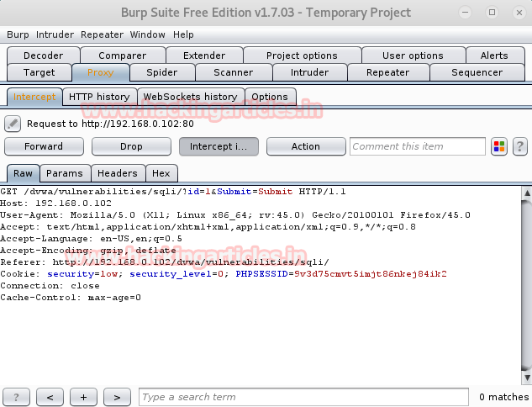The image size is (532, 407).
Task: Go to next search match arrow
Action: click(x=117, y=397)
